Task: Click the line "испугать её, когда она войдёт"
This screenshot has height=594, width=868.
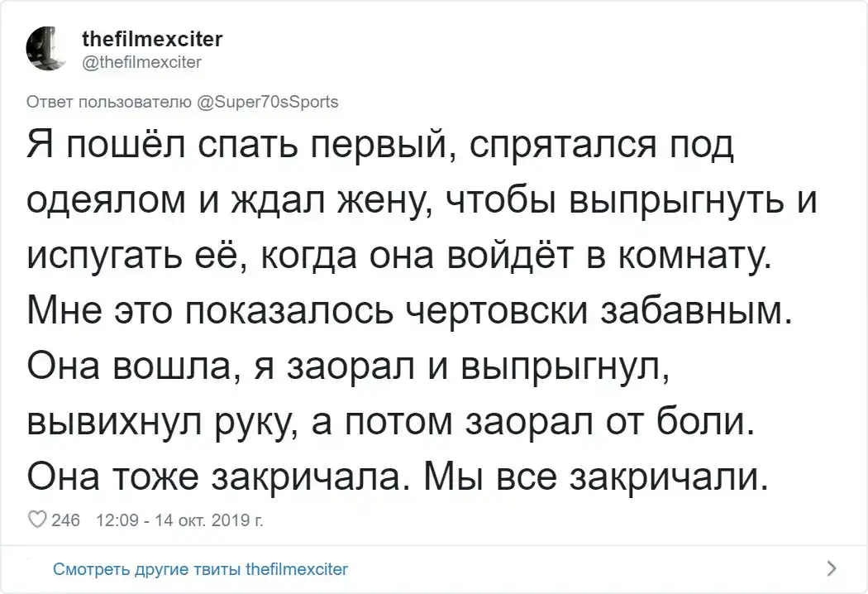Action: point(397,258)
